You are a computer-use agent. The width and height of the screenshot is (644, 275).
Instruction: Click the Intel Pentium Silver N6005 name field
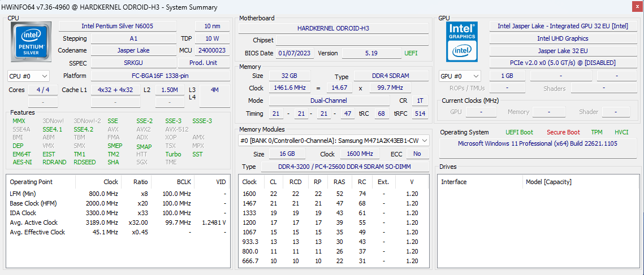pos(118,26)
